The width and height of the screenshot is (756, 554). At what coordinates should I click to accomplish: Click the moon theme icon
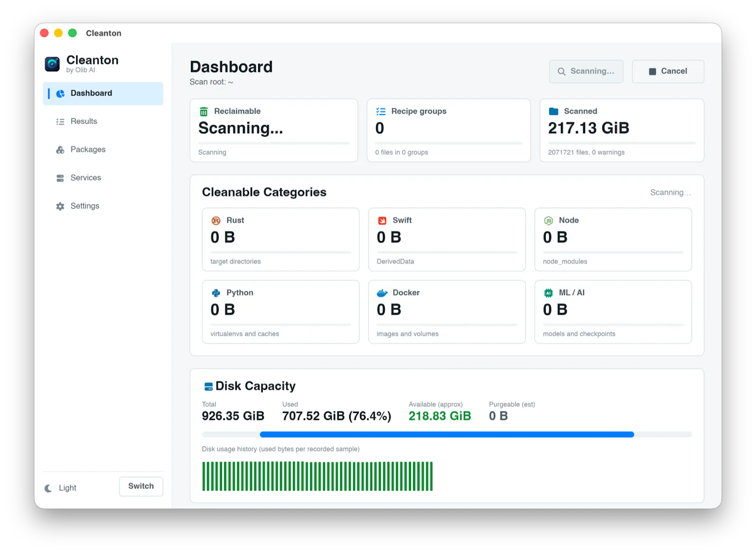(x=48, y=488)
